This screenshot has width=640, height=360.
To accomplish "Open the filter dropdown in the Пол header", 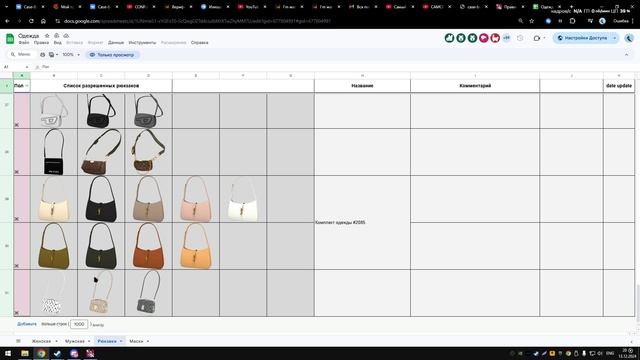I will tap(27, 86).
